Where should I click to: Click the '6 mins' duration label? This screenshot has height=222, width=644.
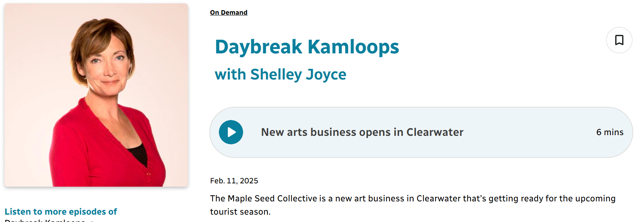pos(610,132)
